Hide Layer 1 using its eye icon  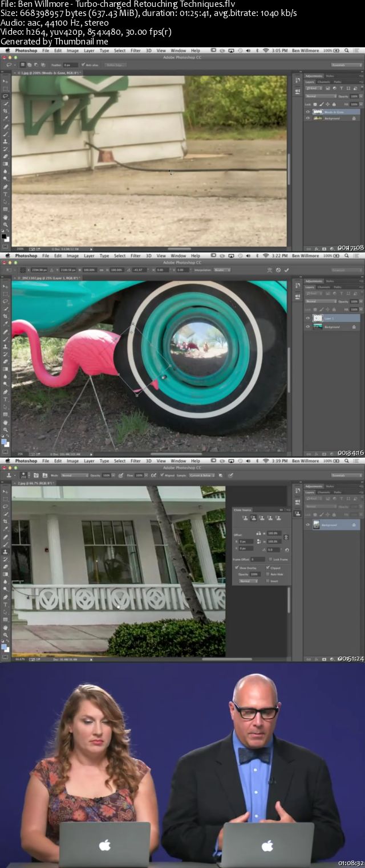click(308, 318)
